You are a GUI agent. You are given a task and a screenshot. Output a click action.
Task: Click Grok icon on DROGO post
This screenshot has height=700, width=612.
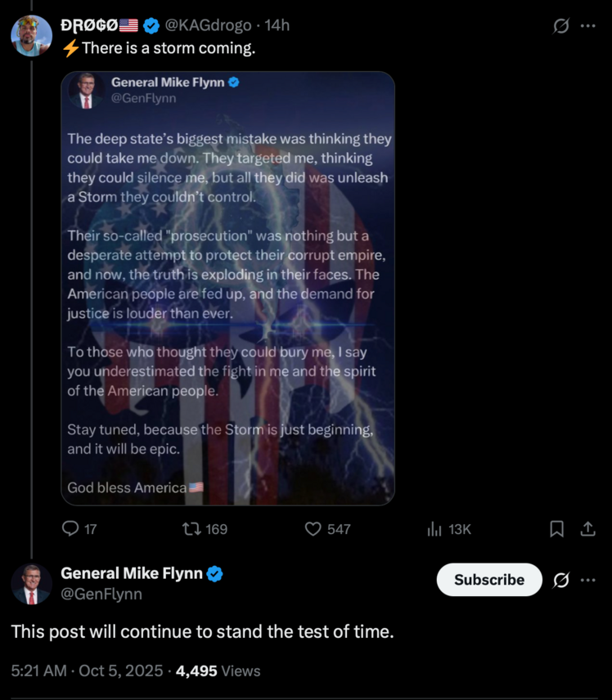(561, 25)
